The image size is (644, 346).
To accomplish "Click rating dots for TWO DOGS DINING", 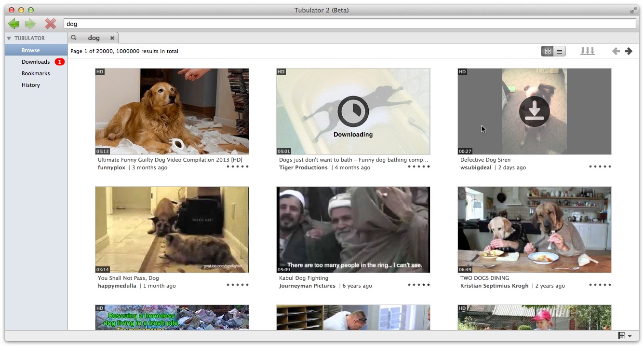I will tap(600, 285).
